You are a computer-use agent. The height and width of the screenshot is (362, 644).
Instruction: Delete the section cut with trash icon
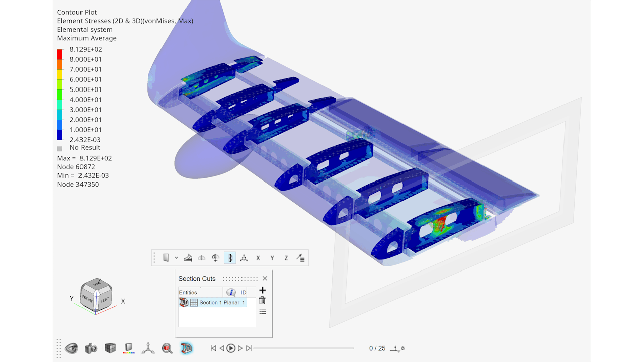[262, 300]
